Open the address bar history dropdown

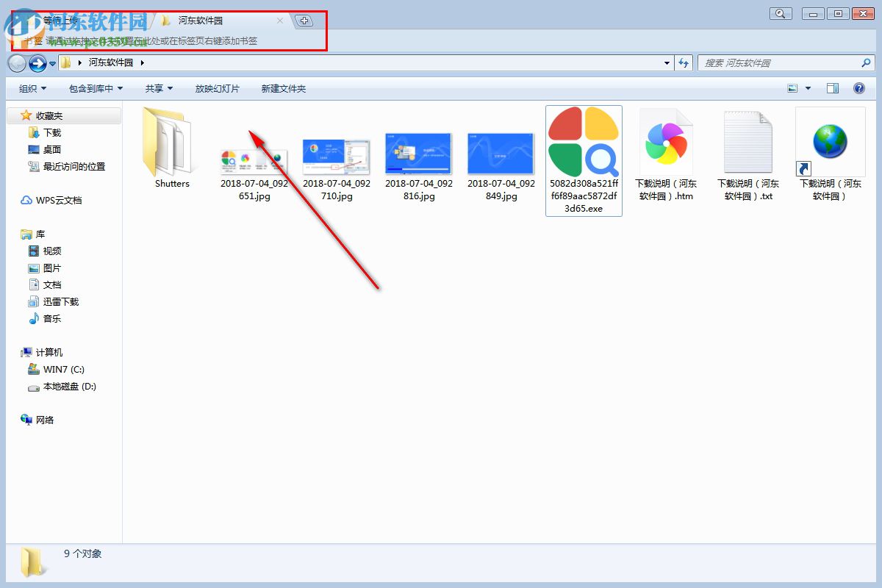667,63
